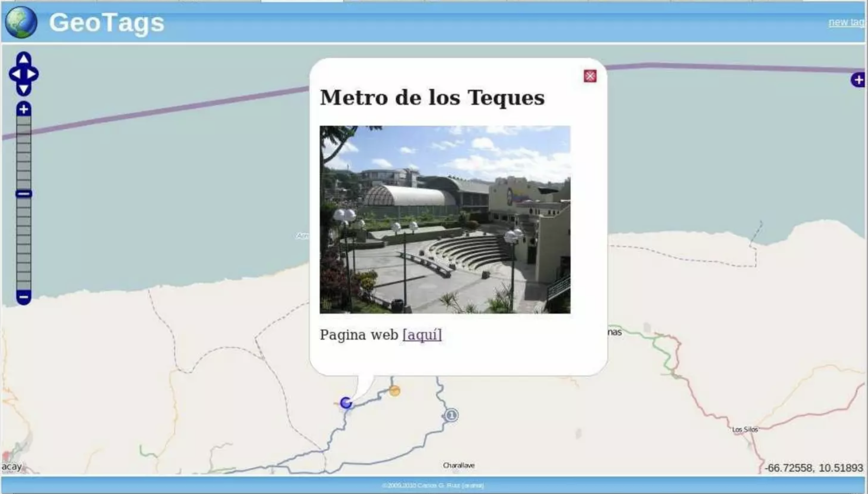Screen dimensions: 868x494
Task: Click the new tag link
Action: tap(846, 22)
